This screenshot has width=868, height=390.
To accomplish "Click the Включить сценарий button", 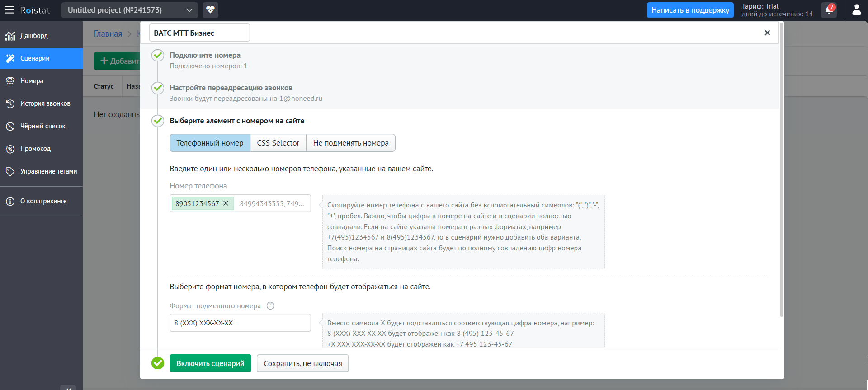I will [210, 363].
